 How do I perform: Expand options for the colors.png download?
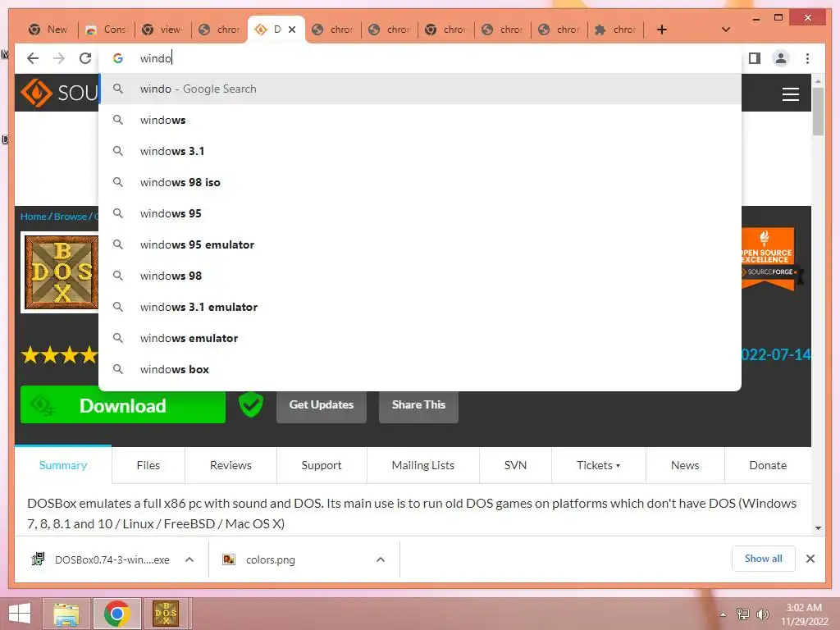(x=381, y=559)
